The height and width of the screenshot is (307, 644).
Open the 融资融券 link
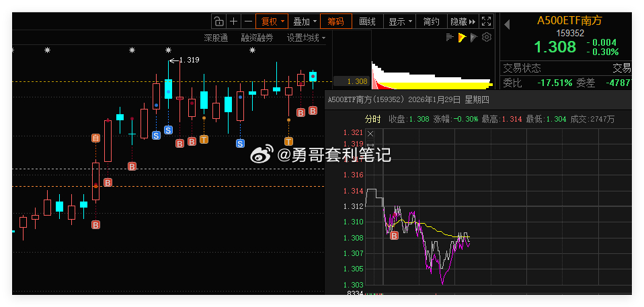point(257,38)
